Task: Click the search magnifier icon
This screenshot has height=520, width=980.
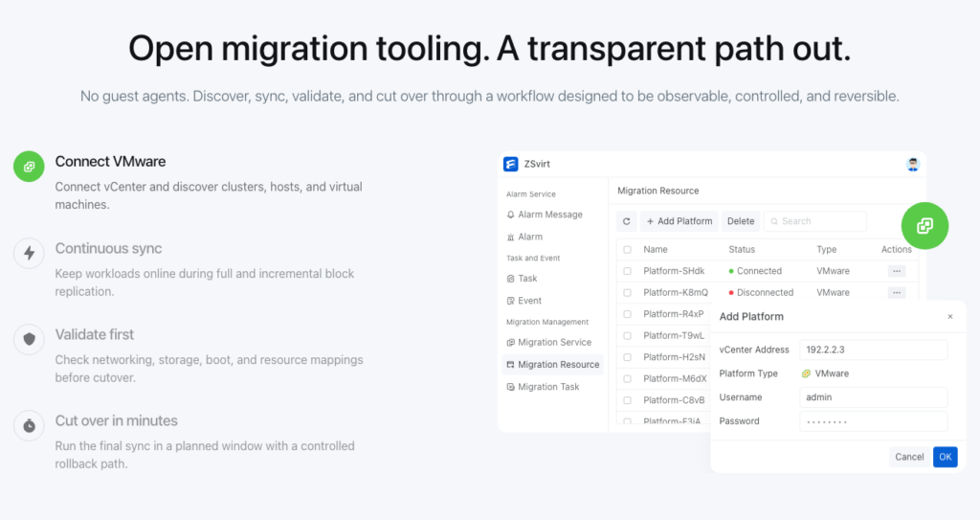Action: (x=774, y=221)
